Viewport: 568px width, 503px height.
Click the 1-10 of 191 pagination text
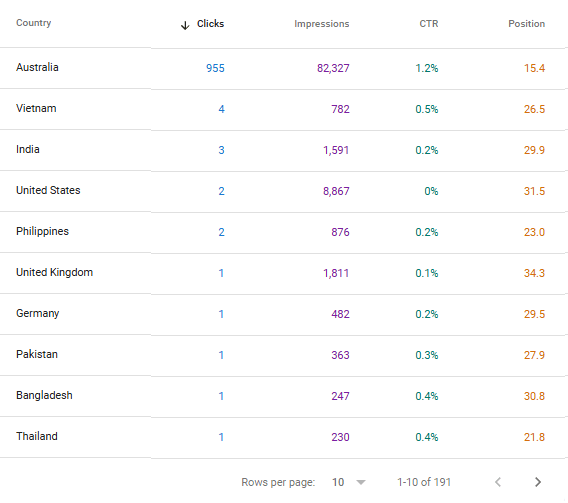point(424,482)
